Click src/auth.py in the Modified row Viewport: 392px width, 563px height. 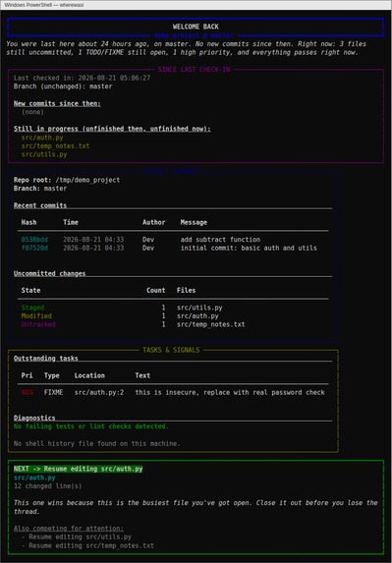click(x=197, y=316)
